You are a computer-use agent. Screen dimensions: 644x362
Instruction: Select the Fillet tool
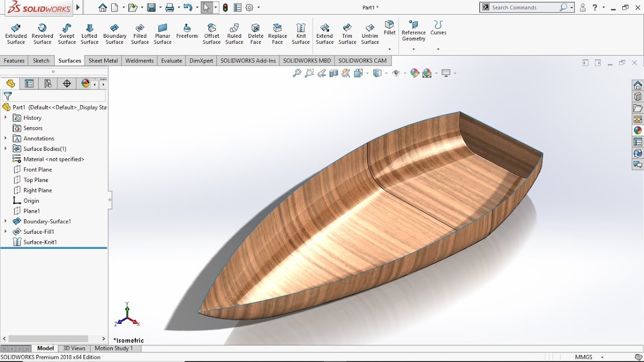tap(389, 28)
